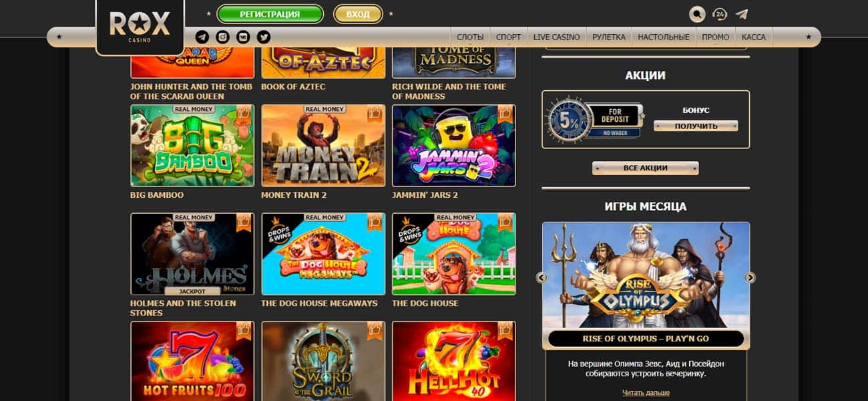Open the Instagram social icon
868x401 pixels.
223,37
